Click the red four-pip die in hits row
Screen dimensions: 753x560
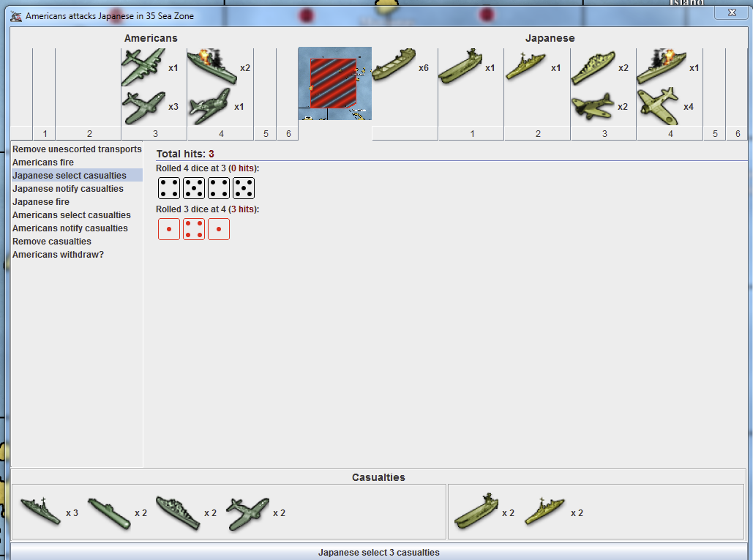pos(194,229)
